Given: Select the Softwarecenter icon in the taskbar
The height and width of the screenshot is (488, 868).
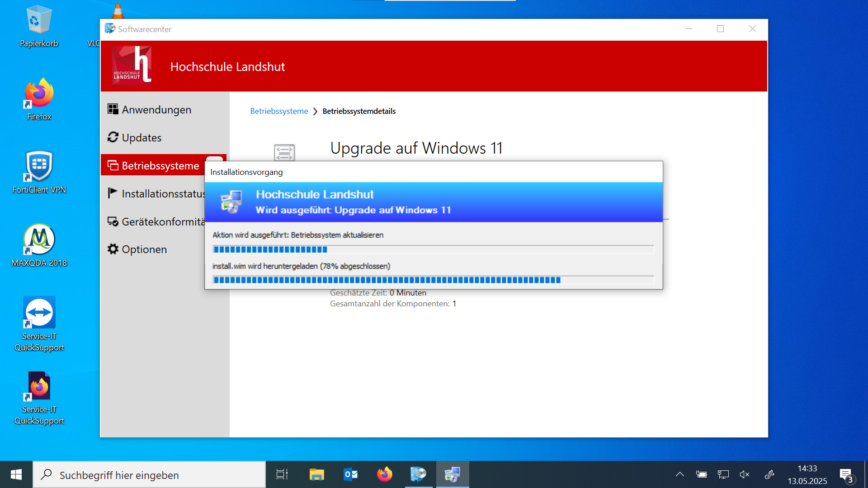Looking at the screenshot, I should (x=452, y=474).
